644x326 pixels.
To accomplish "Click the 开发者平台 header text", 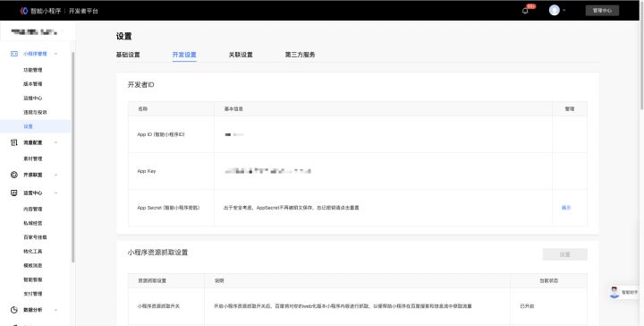I will click(x=83, y=11).
